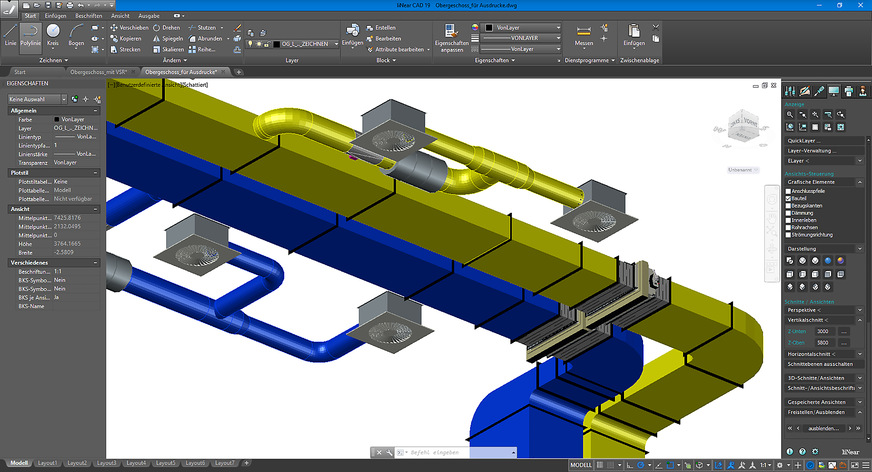872x472 pixels.
Task: Click the magnifier zoom icon under Anzeige
Action: click(x=790, y=115)
